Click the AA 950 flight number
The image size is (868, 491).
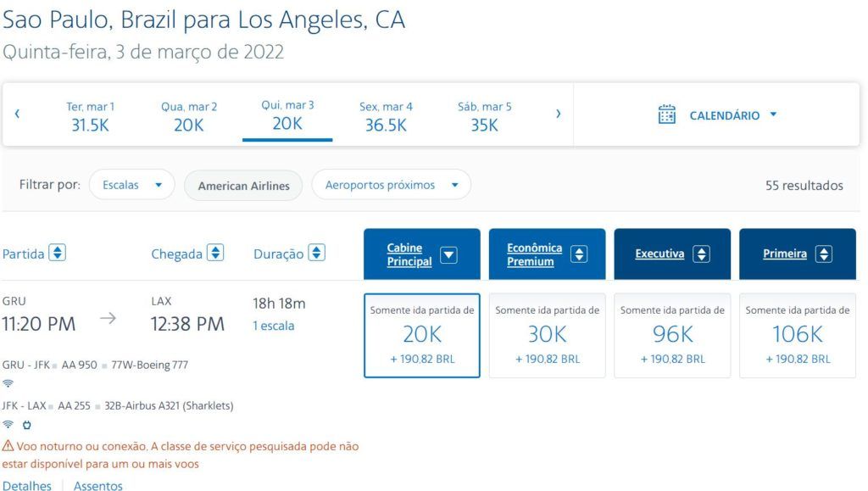pyautogui.click(x=79, y=365)
